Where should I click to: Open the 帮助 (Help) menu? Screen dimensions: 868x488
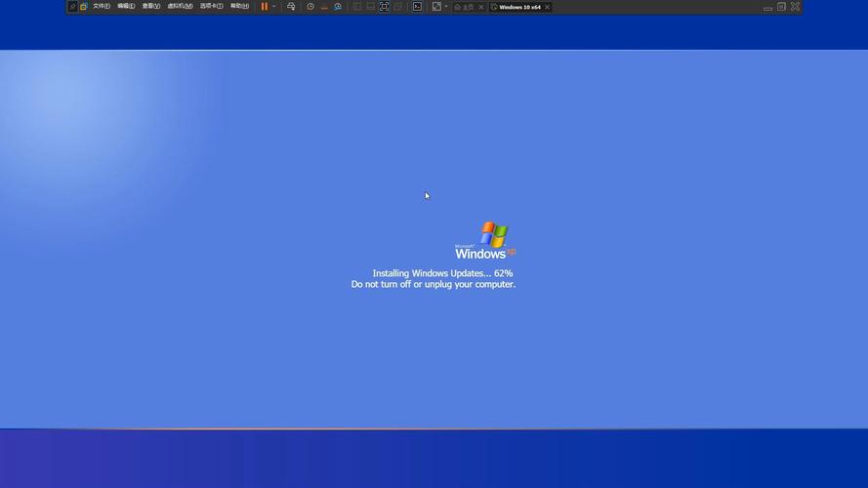tap(239, 6)
